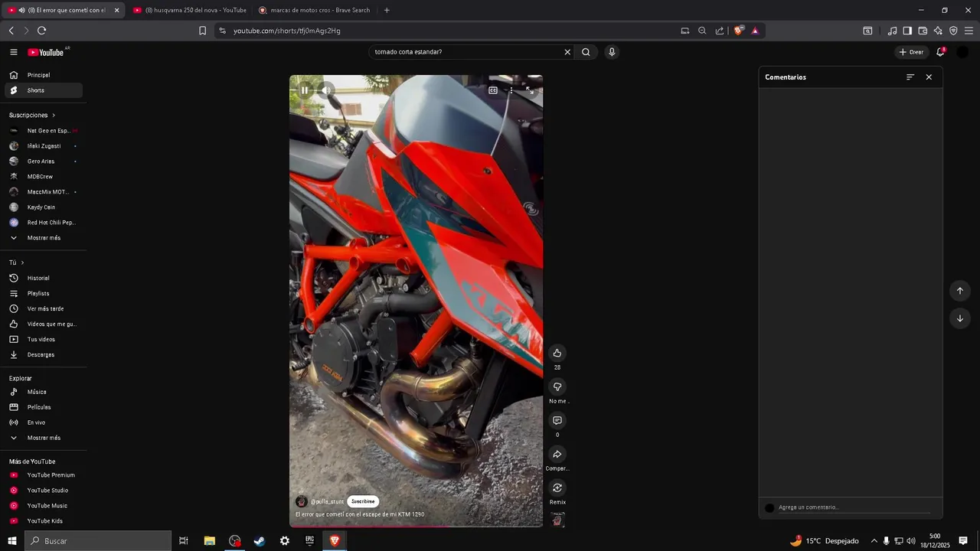Screen dimensions: 980x551
Task: Close the Comentarios panel
Action: tap(929, 77)
